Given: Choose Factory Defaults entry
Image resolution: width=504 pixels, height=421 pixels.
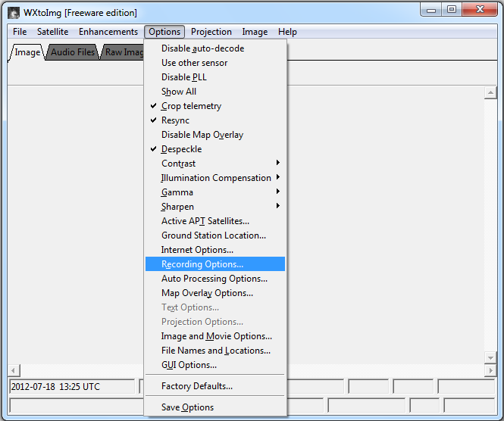Looking at the screenshot, I should (x=215, y=386).
